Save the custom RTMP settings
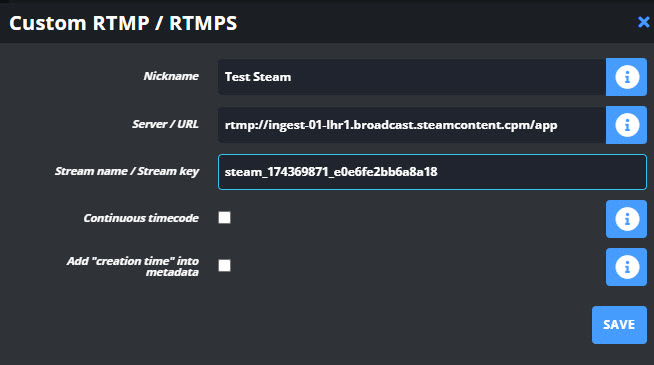654x365 pixels. 619,325
